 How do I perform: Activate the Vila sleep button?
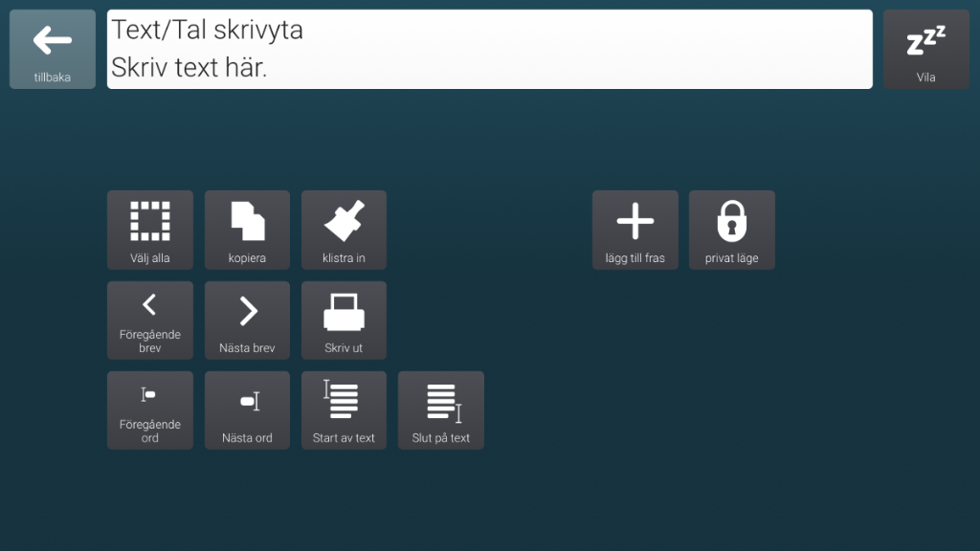point(925,50)
